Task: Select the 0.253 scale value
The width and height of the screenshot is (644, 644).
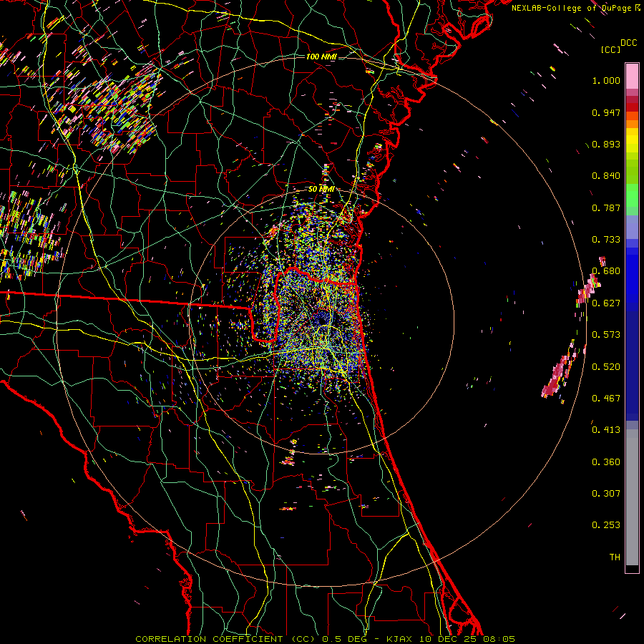Action: pyautogui.click(x=606, y=525)
